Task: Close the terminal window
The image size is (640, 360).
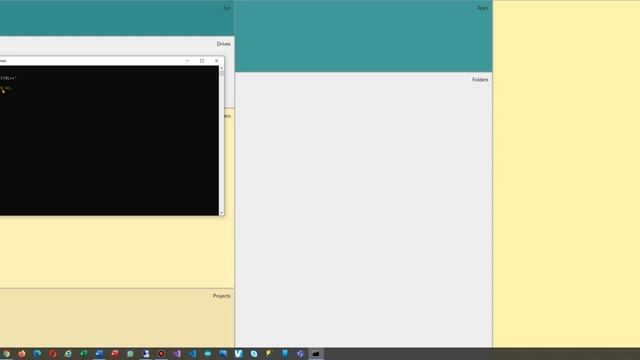Action: [x=217, y=61]
